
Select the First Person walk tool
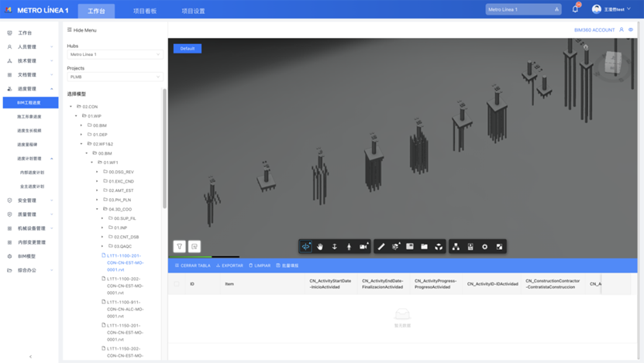[x=349, y=246]
